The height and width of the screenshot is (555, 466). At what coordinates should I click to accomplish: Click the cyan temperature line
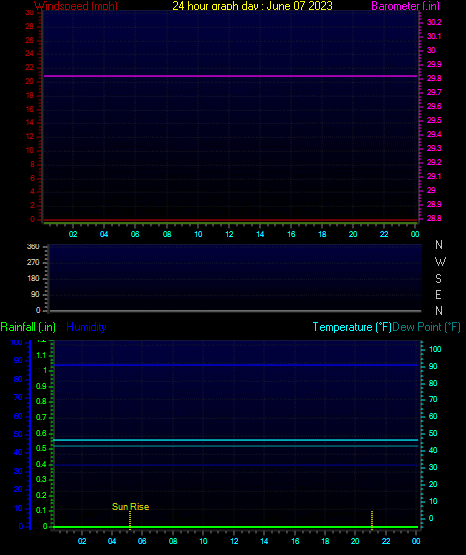coord(236,440)
